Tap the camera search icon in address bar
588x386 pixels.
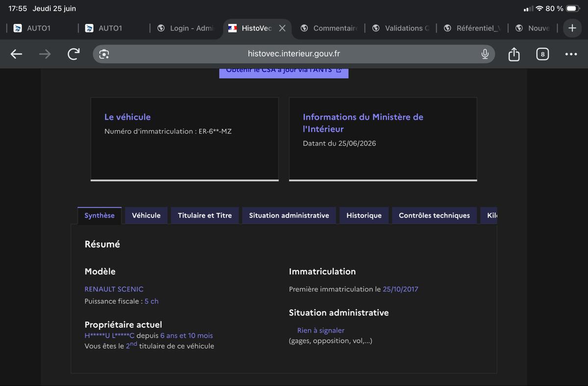click(103, 54)
